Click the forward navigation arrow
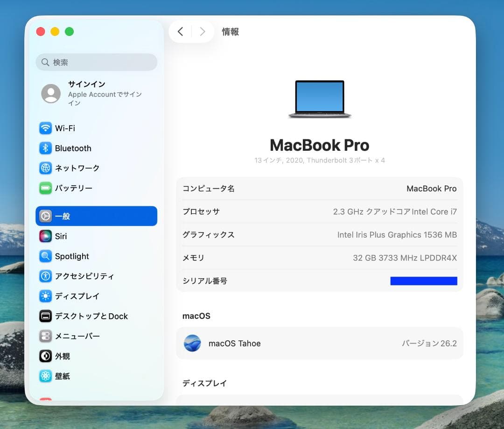 tap(203, 31)
